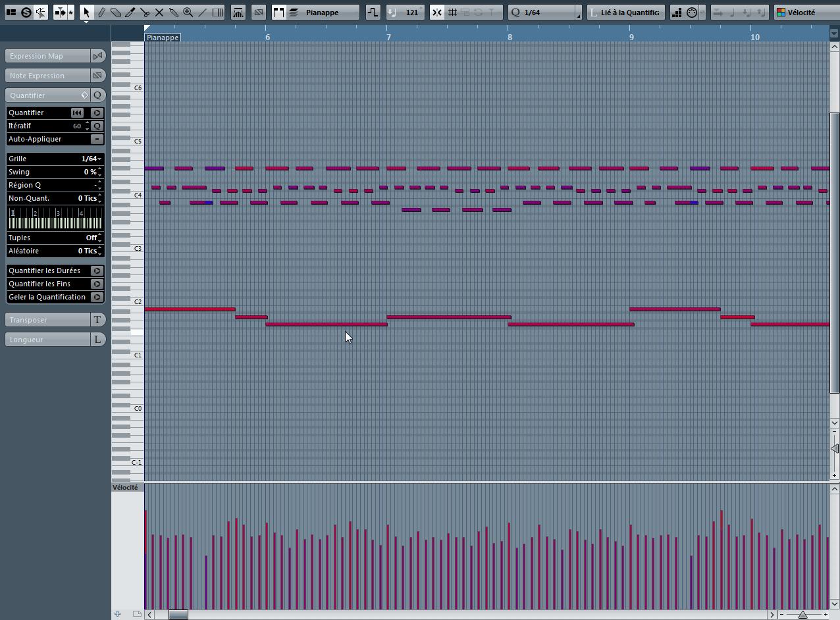840x620 pixels.
Task: Apply Quantifier les Fins button
Action: [x=97, y=284]
